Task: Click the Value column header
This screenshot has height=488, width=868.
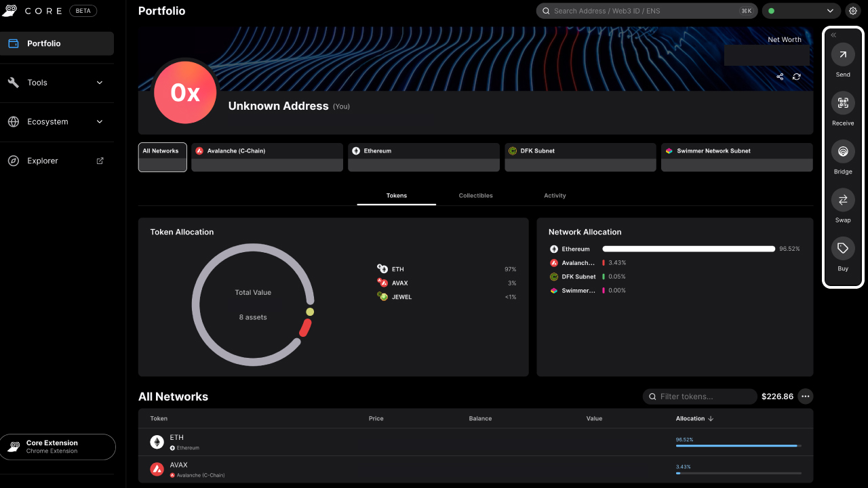Action: click(x=595, y=419)
